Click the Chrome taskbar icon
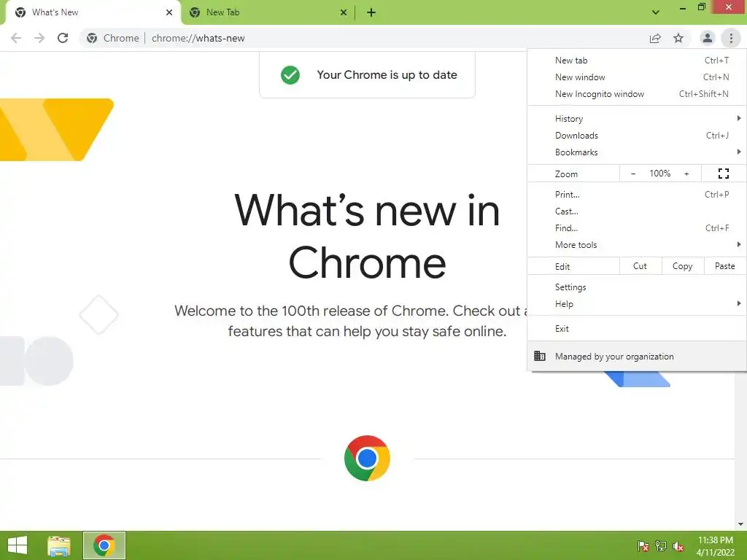747x560 pixels. pos(104,545)
